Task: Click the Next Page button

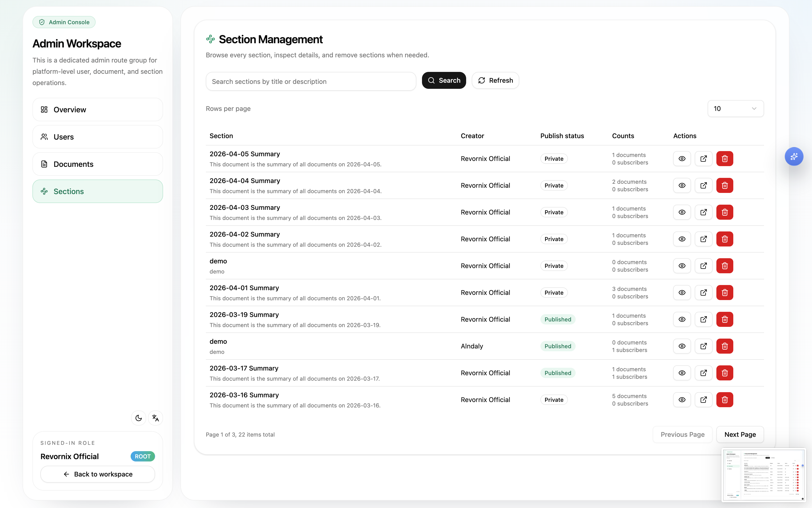Action: pos(740,434)
